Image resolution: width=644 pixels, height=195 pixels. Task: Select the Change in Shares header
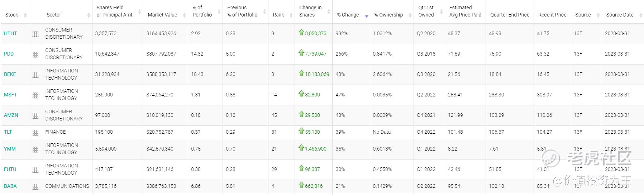coord(310,11)
